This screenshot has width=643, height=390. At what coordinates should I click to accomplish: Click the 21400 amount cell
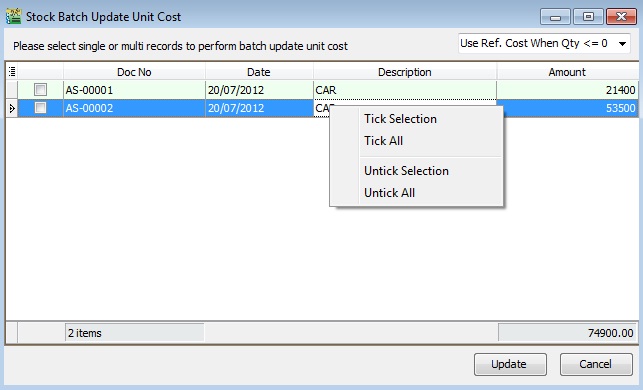pyautogui.click(x=568, y=90)
